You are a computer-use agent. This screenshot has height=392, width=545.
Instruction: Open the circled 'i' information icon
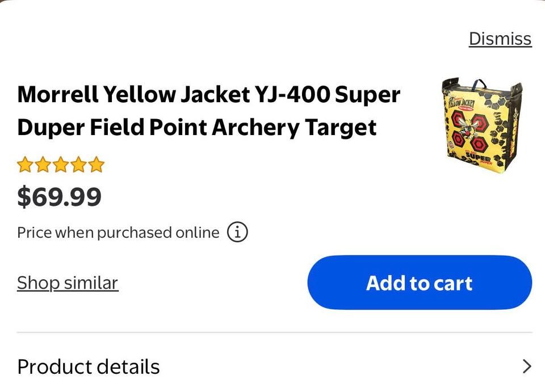coord(238,231)
